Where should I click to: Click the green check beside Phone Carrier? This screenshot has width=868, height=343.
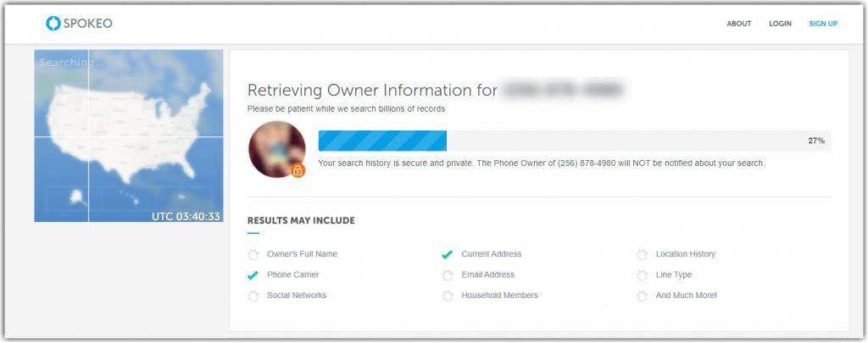(x=253, y=275)
